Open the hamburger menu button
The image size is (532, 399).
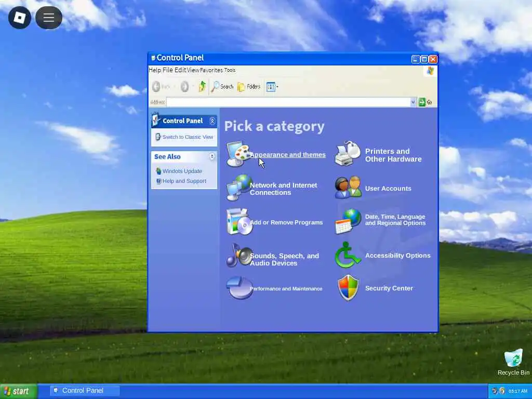point(48,18)
